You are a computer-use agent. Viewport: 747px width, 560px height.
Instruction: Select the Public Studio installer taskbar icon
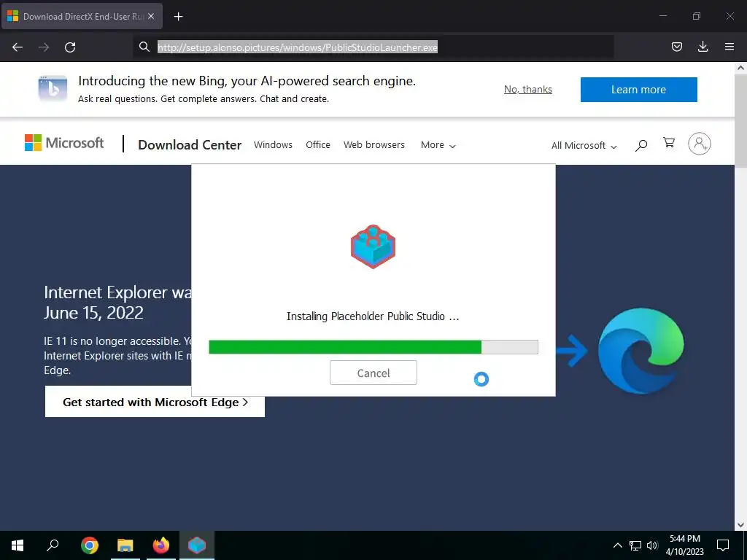[x=197, y=545]
